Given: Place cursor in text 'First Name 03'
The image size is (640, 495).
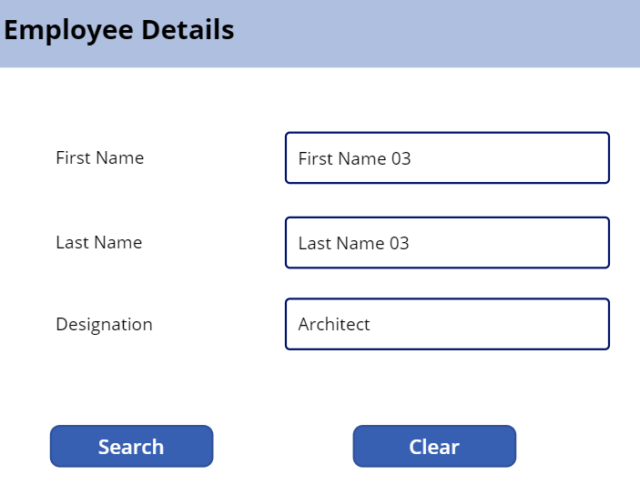Looking at the screenshot, I should point(354,158).
